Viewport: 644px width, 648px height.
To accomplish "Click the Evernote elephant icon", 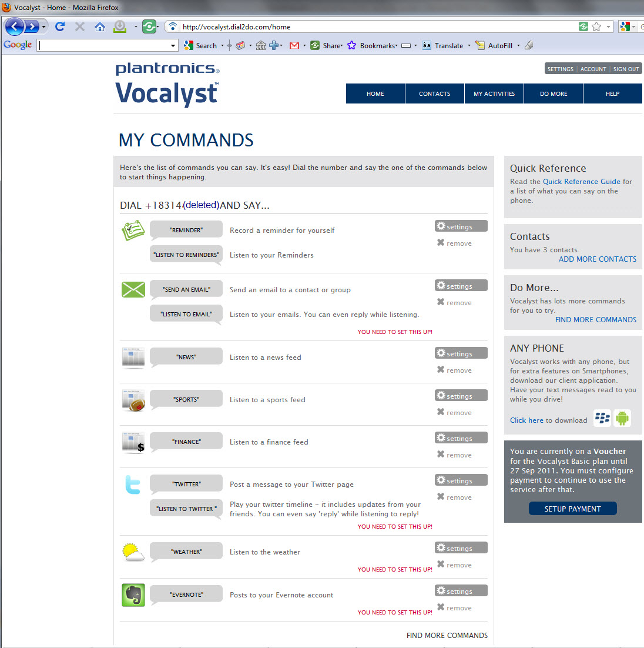I will (x=133, y=595).
